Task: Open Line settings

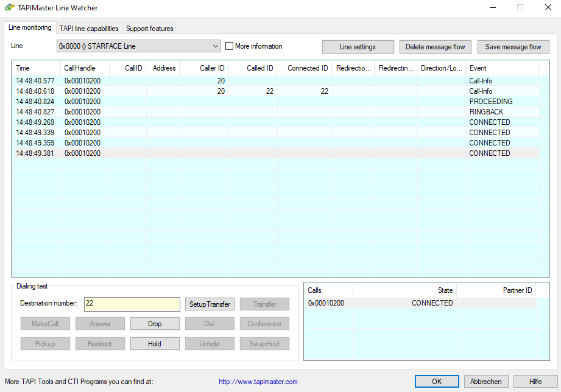Action: point(358,47)
